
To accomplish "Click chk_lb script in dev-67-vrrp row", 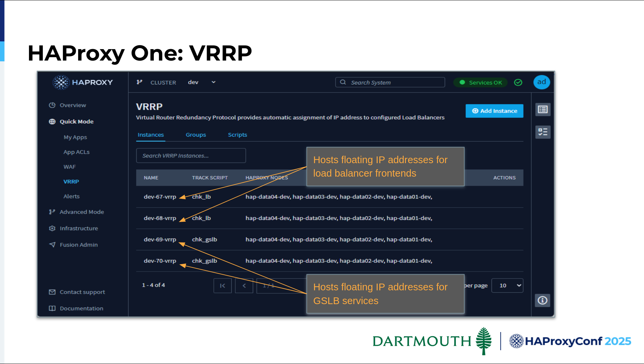I will tap(201, 197).
